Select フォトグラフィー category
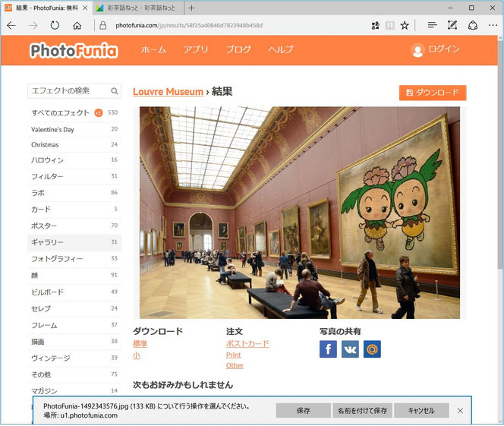 (x=74, y=259)
